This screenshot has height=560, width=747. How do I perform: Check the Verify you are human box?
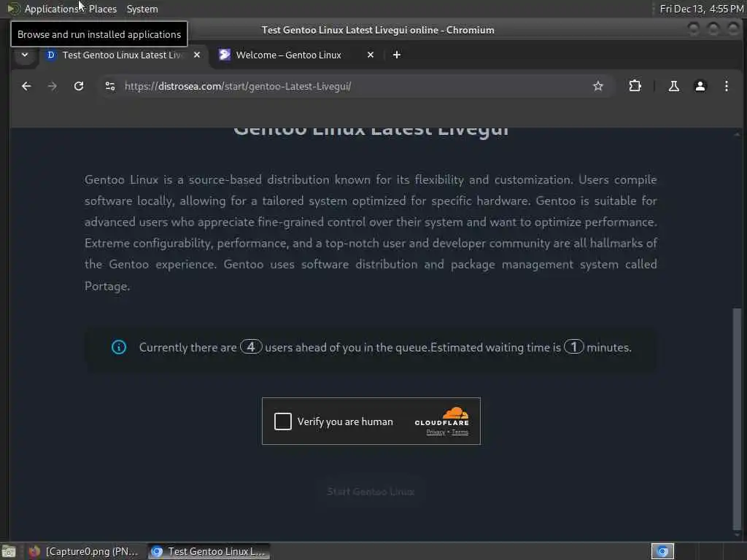tap(282, 421)
